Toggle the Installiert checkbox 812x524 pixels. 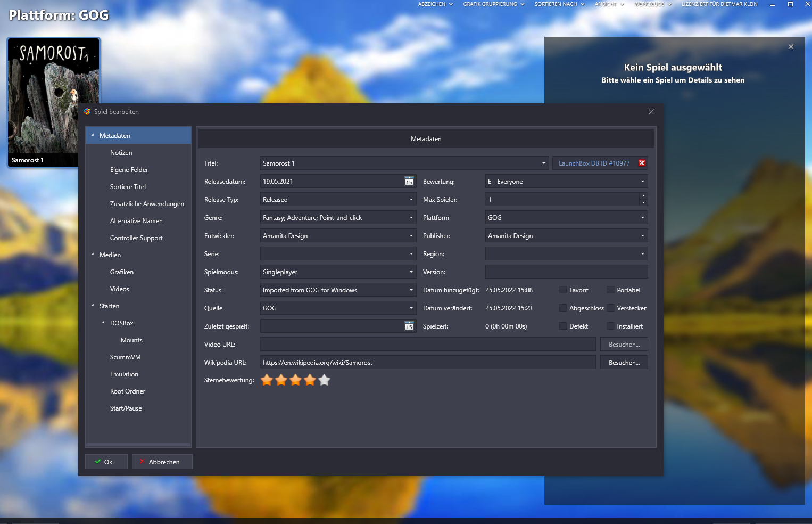tap(611, 326)
